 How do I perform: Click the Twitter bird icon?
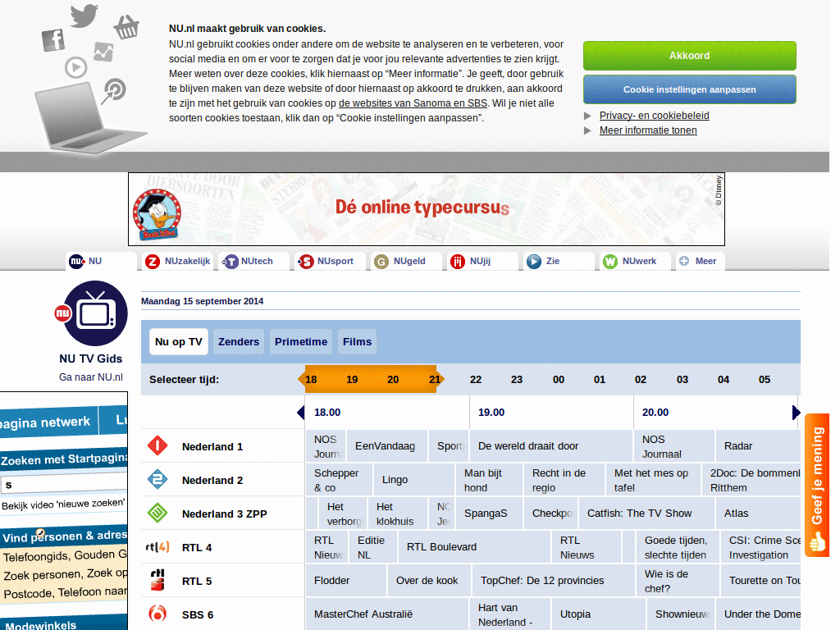(83, 16)
